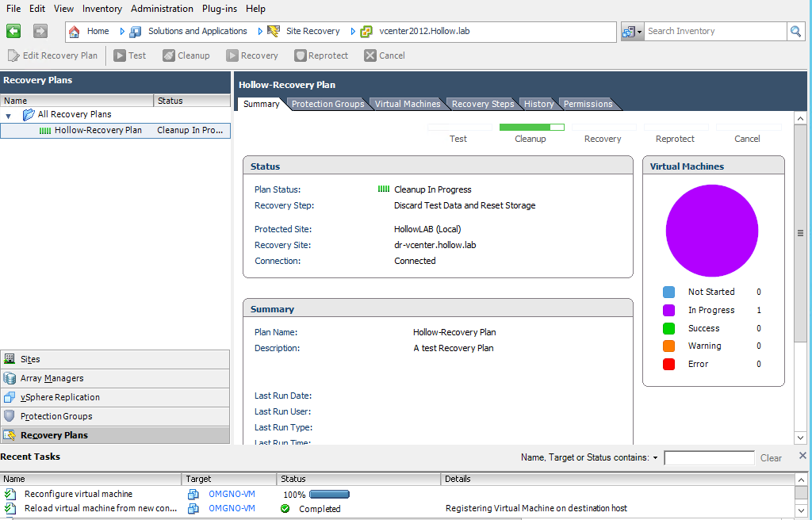Click the Reprotect toolbar icon
The width and height of the screenshot is (812, 520).
coord(321,55)
